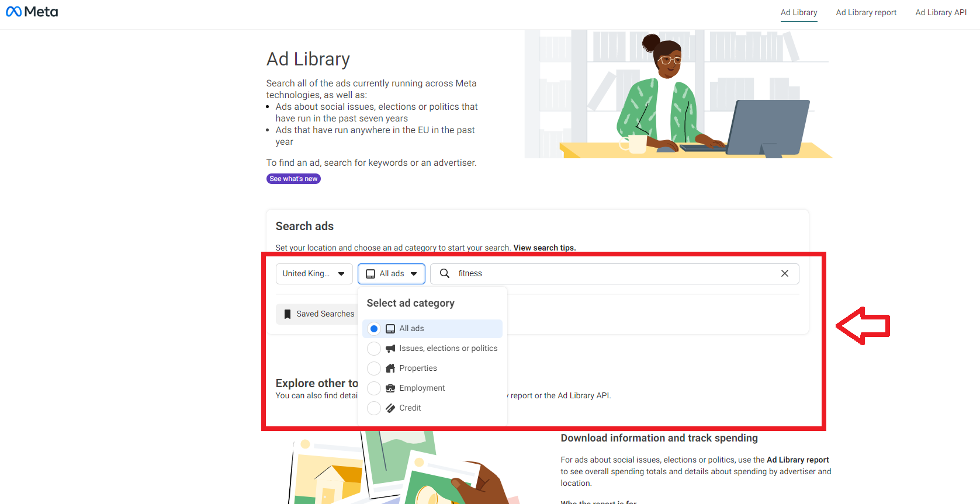The width and height of the screenshot is (980, 504).
Task: Click the Download information and track spending heading
Action: tap(659, 438)
